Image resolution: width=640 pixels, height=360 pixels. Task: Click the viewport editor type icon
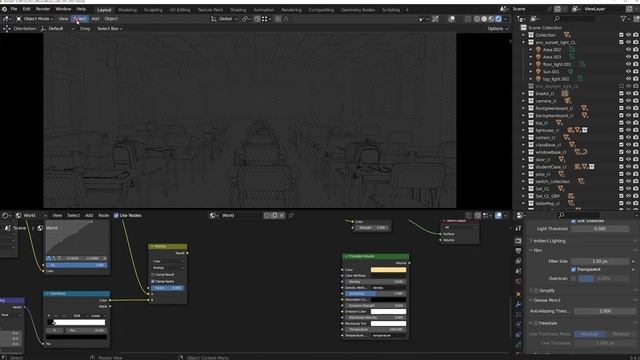(6, 19)
